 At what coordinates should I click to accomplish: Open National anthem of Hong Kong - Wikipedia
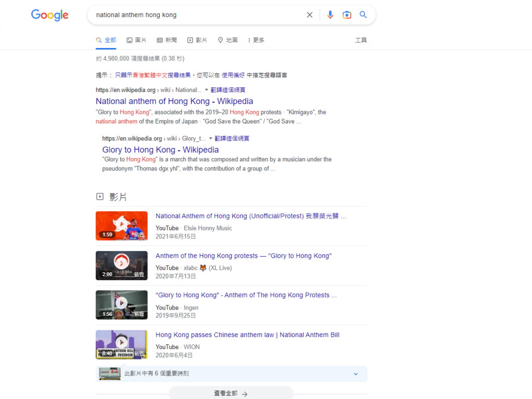tap(175, 101)
